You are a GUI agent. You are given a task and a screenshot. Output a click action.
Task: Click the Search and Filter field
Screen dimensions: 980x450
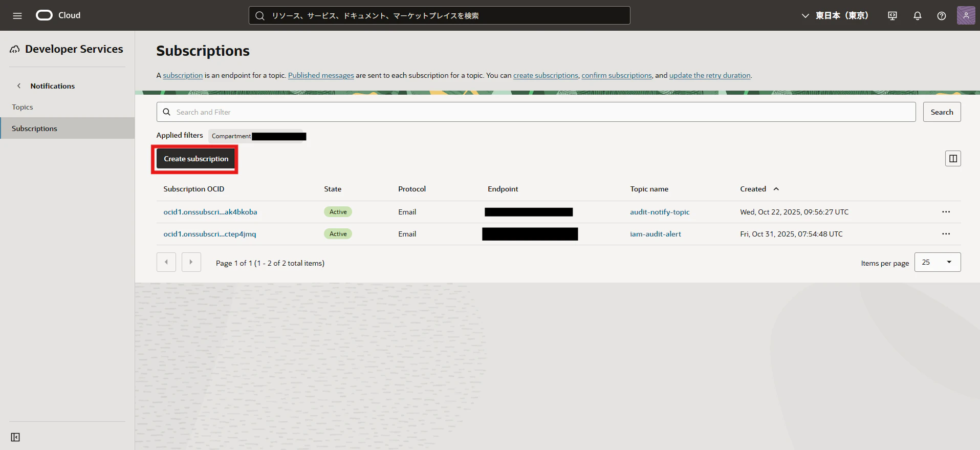(x=536, y=112)
